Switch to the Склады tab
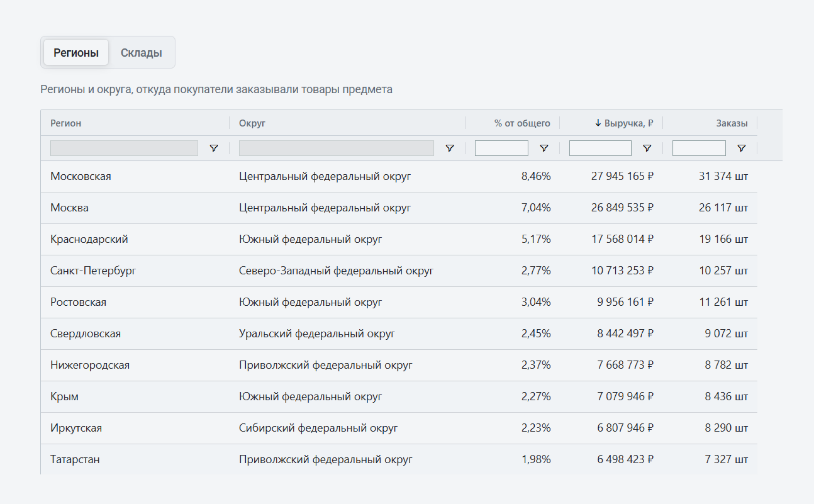Screen dimensions: 814x504 (141, 53)
